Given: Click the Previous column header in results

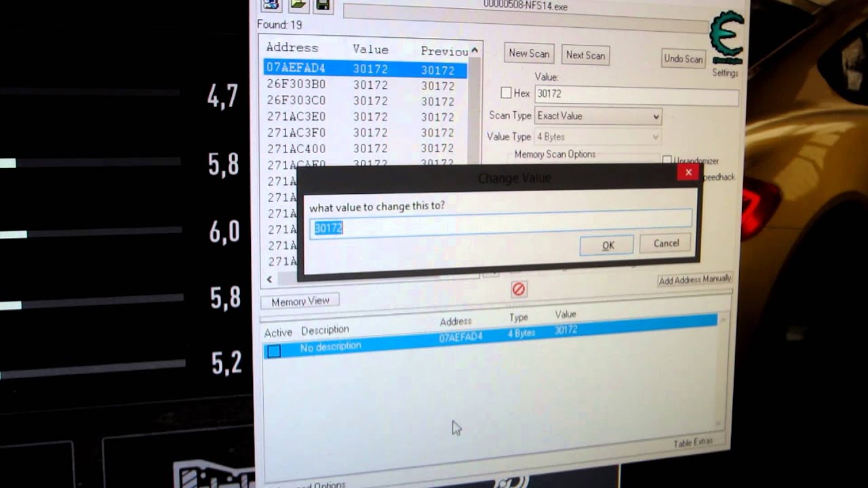Looking at the screenshot, I should pos(444,51).
